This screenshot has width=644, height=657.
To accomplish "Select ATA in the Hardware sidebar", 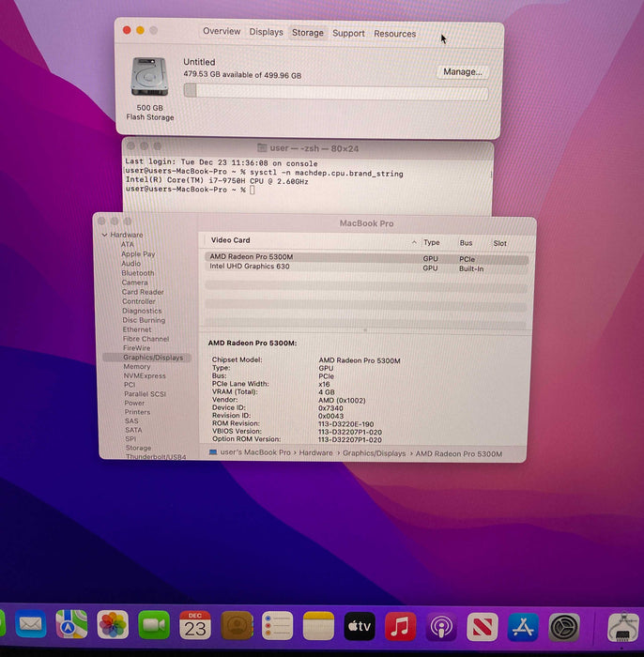I will click(x=128, y=244).
